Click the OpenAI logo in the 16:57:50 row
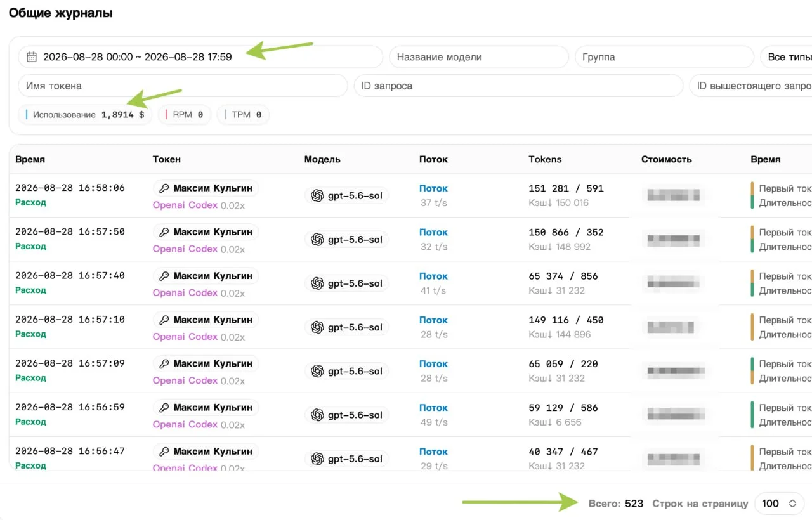The width and height of the screenshot is (812, 520). (x=317, y=240)
